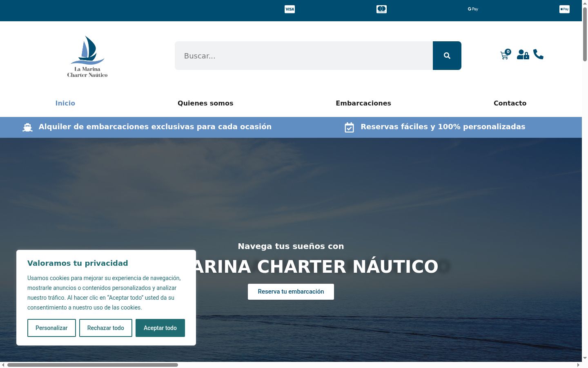This screenshot has height=368, width=588.
Task: Click the Google Pay icon
Action: click(x=473, y=9)
